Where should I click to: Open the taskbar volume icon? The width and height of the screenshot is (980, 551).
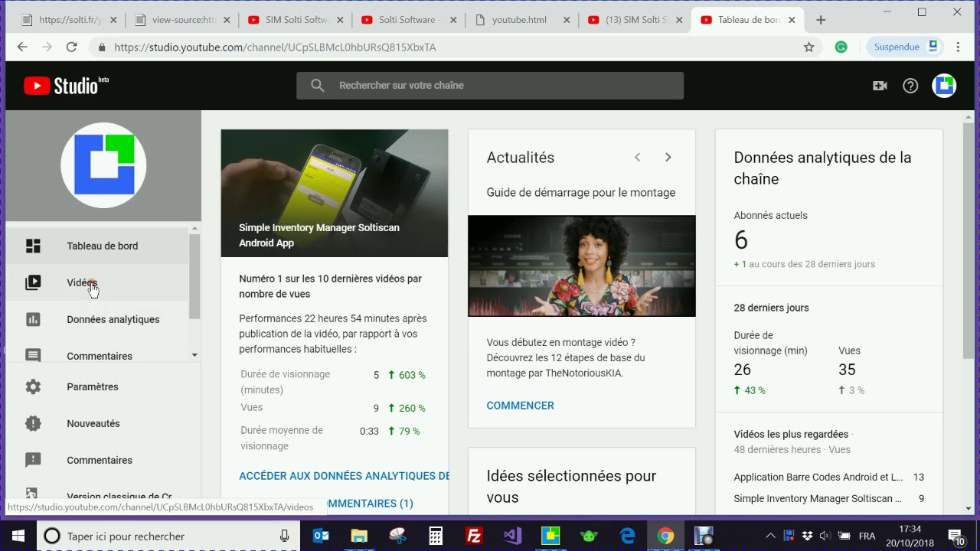pyautogui.click(x=825, y=536)
